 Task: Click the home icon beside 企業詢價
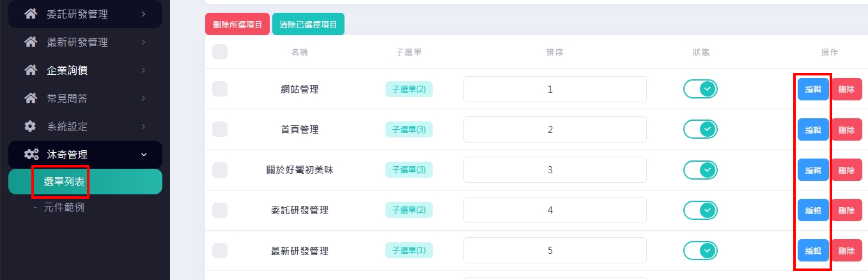pyautogui.click(x=30, y=70)
